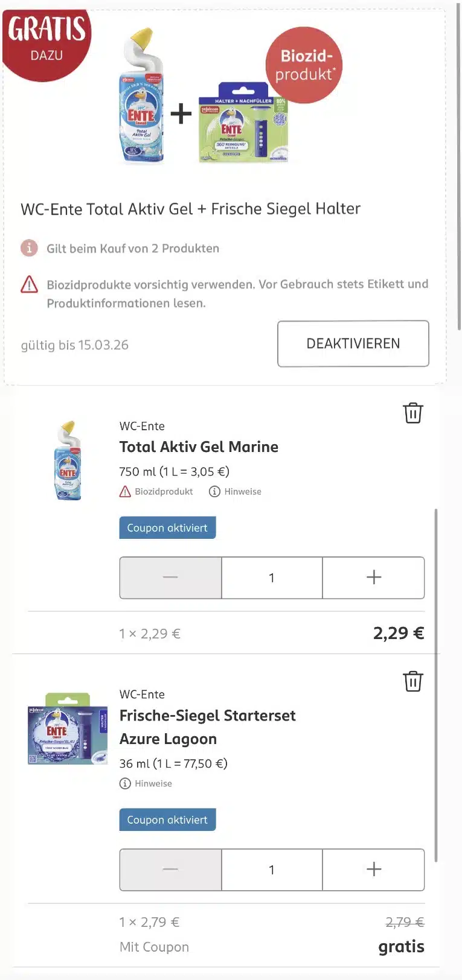Increase Frische-Siegel Starterset quantity with plus
Viewport: 462px width, 980px height.
tap(373, 870)
